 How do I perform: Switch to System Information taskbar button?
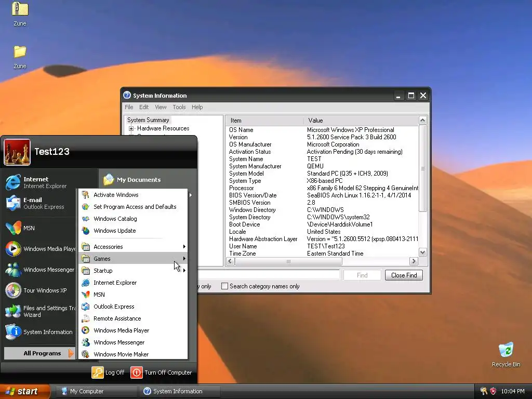[x=179, y=391]
